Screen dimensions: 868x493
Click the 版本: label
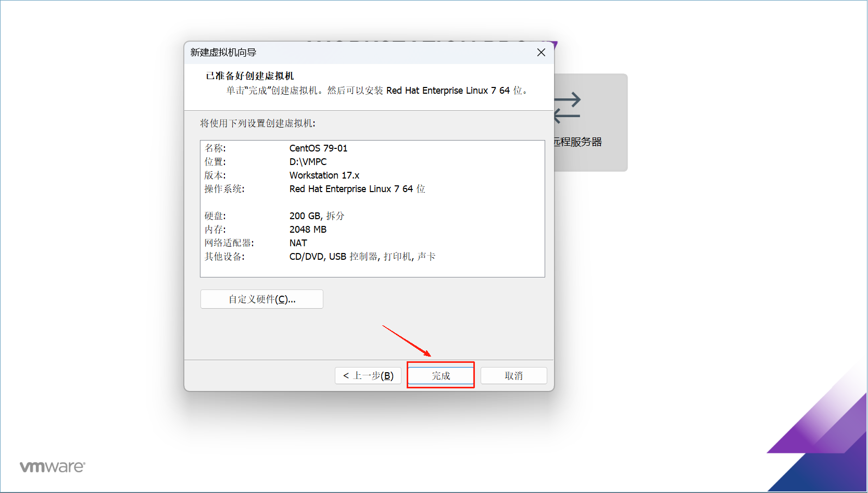click(x=215, y=175)
